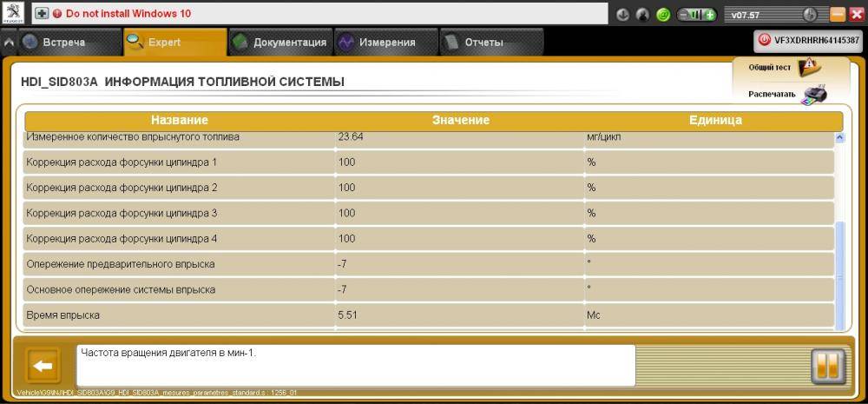The width and height of the screenshot is (868, 404).
Task: Click the green @ connection icon
Action: point(663,15)
